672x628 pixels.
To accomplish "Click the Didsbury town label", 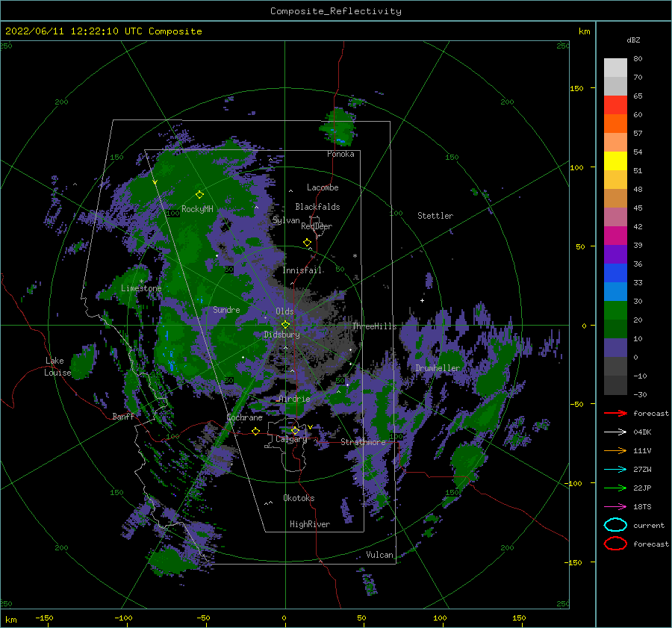I will [x=282, y=335].
